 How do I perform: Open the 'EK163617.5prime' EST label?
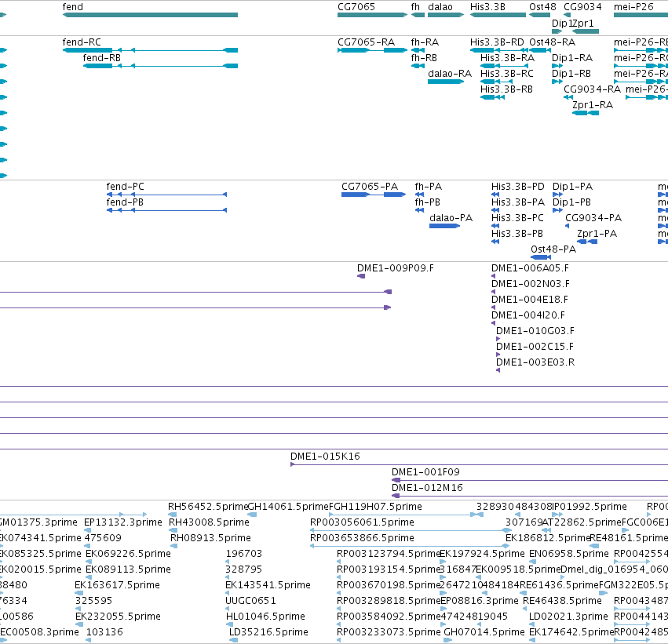point(117,586)
